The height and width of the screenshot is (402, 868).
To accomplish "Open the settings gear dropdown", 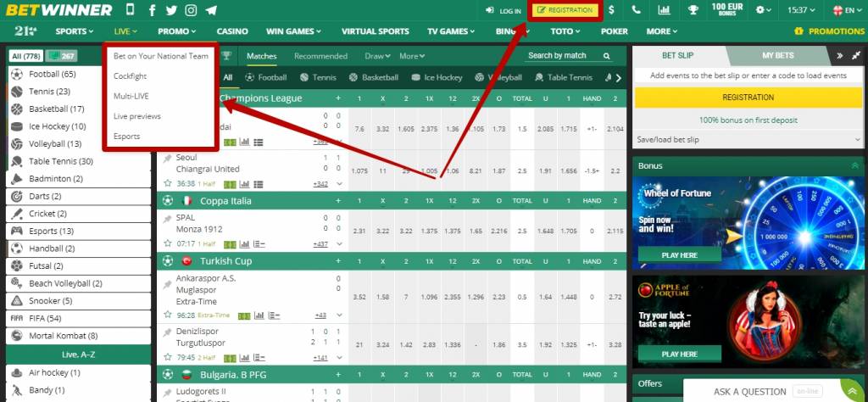I will click(x=764, y=10).
